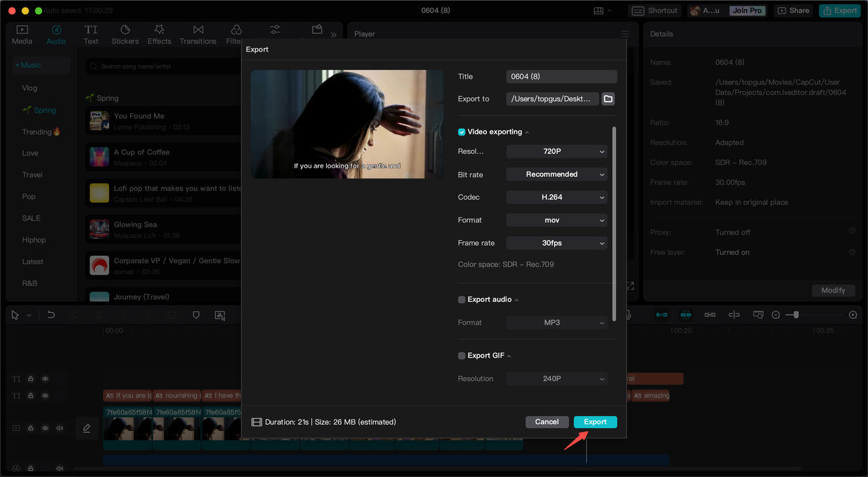Add a marker with the shield icon

196,316
